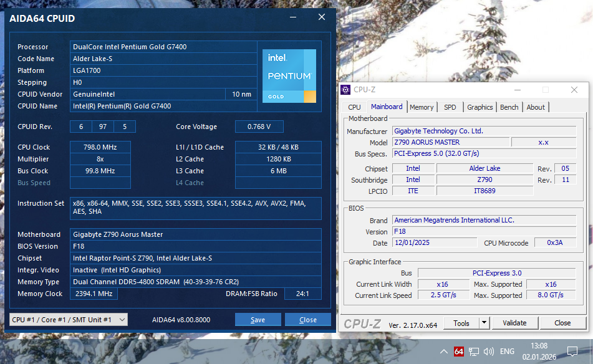Click the CPU-Z title bar app icon
This screenshot has width=593, height=364.
click(x=345, y=90)
